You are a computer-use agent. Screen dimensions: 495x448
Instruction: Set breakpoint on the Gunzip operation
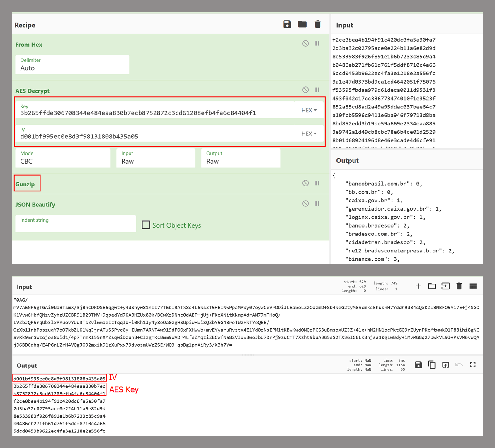[x=317, y=183]
